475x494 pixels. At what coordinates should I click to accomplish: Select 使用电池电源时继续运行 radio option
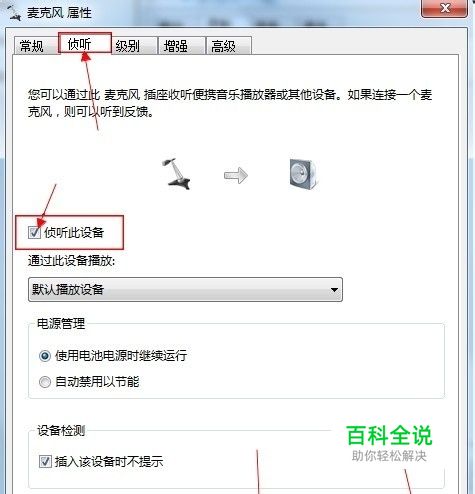click(x=45, y=356)
